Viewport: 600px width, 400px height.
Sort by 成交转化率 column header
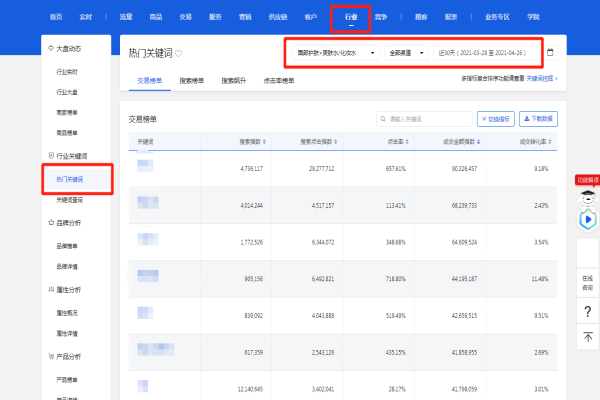point(532,141)
